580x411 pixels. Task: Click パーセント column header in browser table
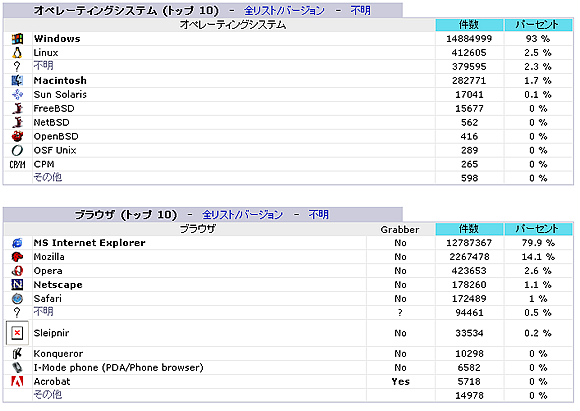click(x=538, y=229)
